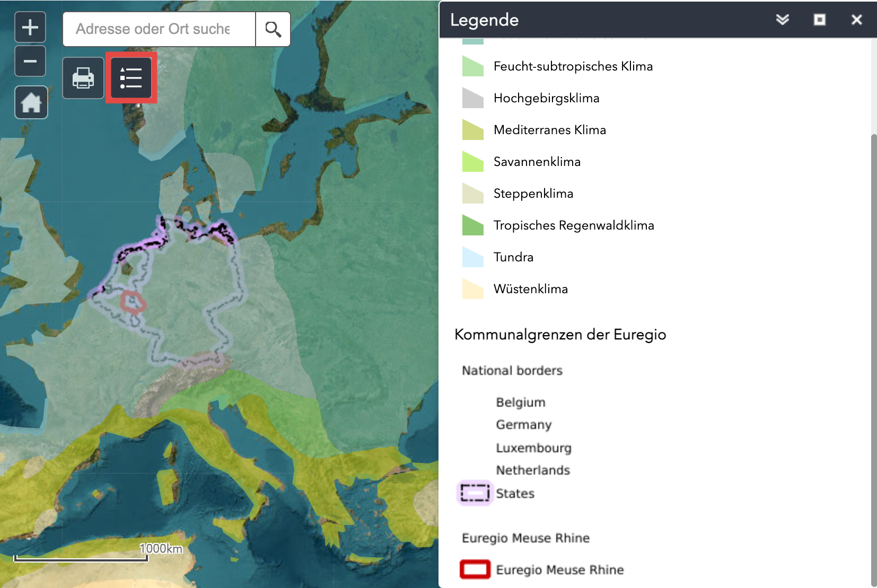Click the search magnifier button
The height and width of the screenshot is (588, 877).
point(273,29)
